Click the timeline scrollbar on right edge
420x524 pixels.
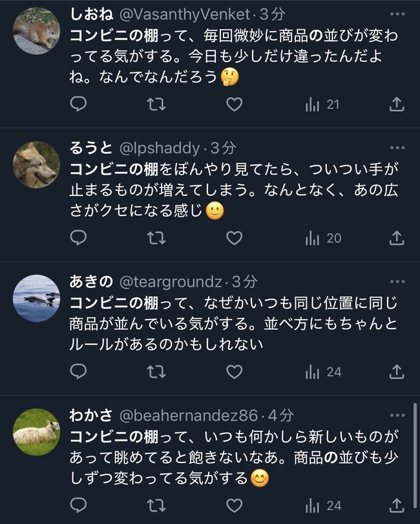415,463
